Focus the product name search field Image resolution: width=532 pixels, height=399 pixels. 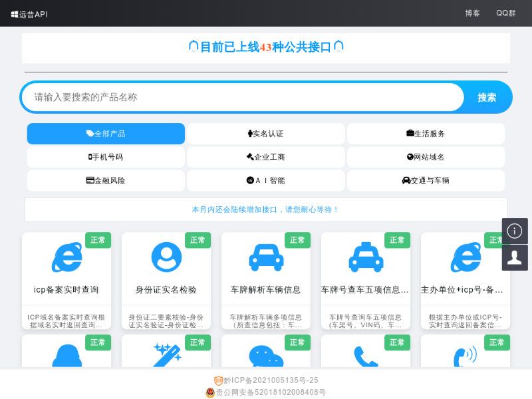[243, 97]
